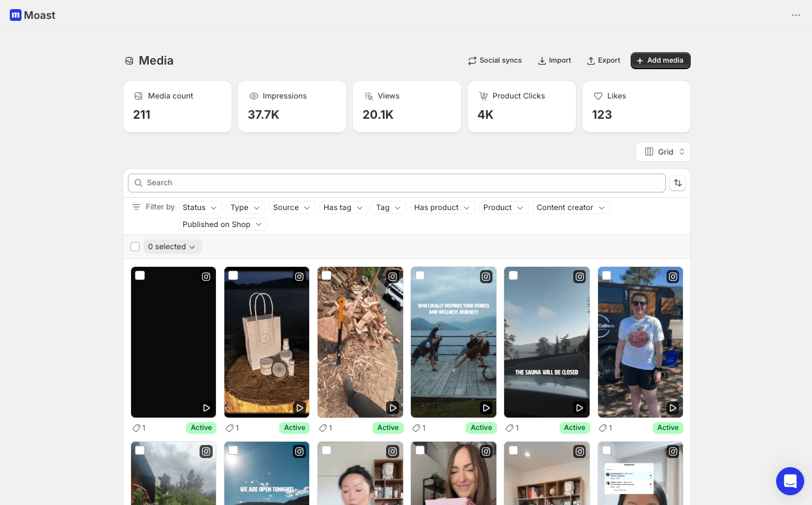Click Instagram icon on 'We are open tonight' thumbnail
Image resolution: width=812 pixels, height=505 pixels.
299,451
